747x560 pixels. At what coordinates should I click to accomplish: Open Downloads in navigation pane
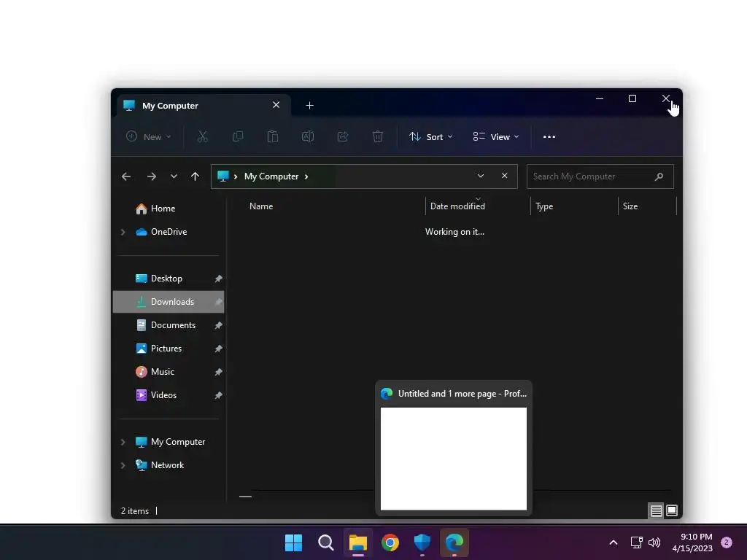pyautogui.click(x=169, y=302)
